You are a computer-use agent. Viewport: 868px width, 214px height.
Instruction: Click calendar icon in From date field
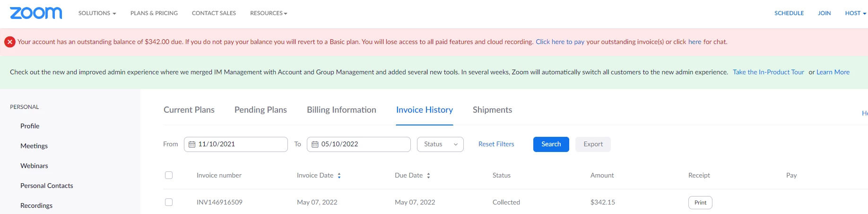coord(192,144)
